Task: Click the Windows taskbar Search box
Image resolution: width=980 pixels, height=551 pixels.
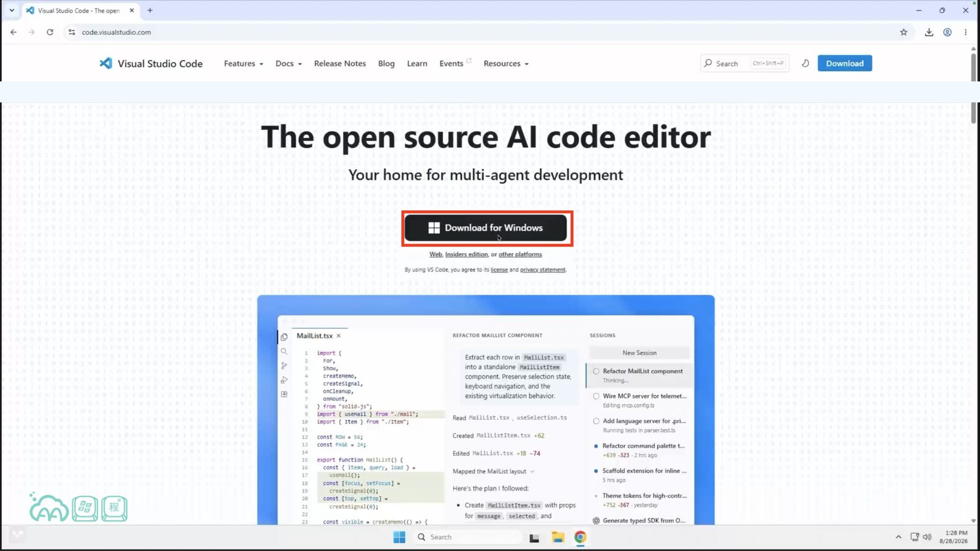Action: coord(469,537)
